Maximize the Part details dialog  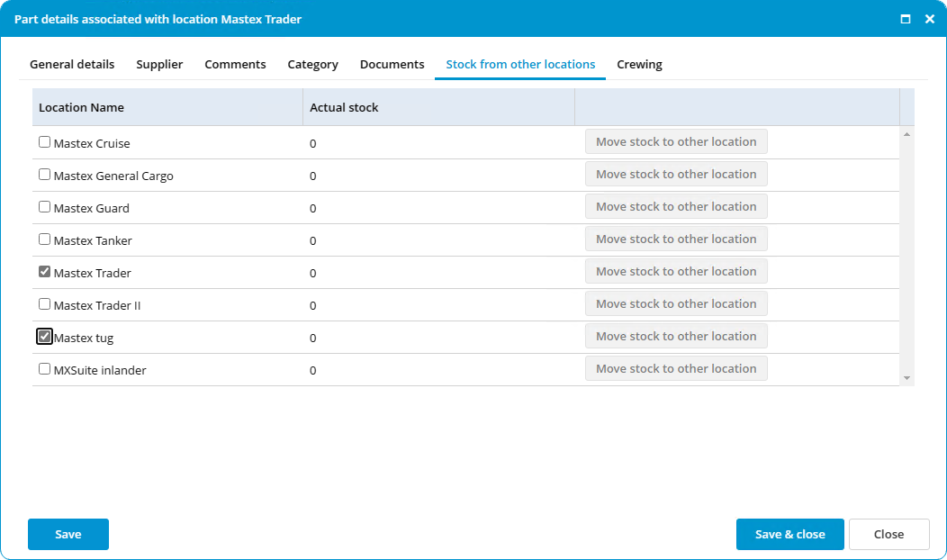pyautogui.click(x=906, y=19)
